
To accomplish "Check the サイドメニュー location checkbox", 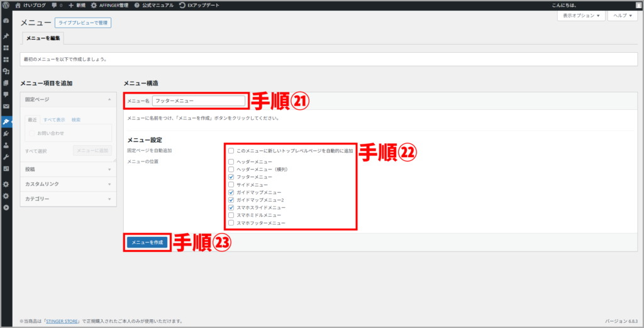I will [x=231, y=185].
